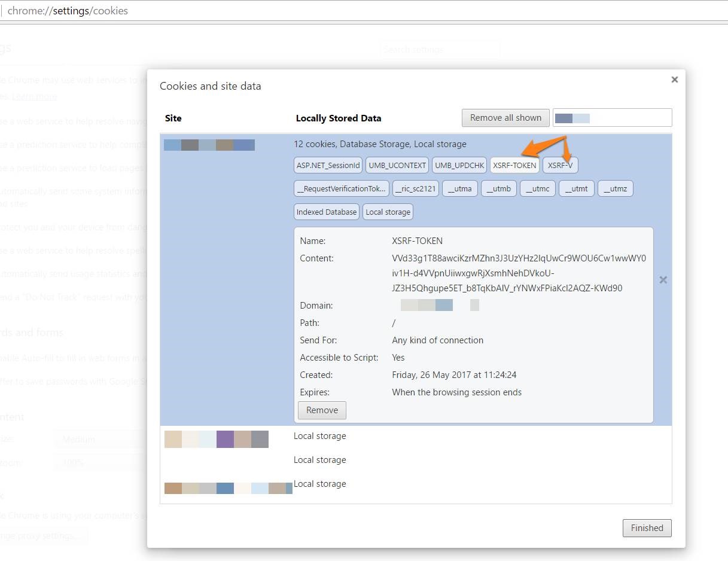Click the Site column header
The height and width of the screenshot is (561, 728).
point(173,118)
